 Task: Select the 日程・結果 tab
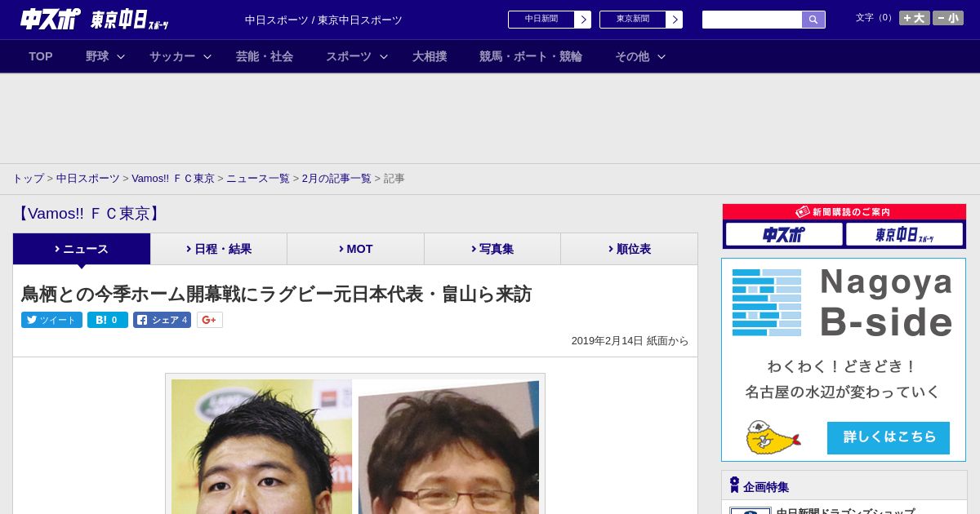pyautogui.click(x=219, y=249)
